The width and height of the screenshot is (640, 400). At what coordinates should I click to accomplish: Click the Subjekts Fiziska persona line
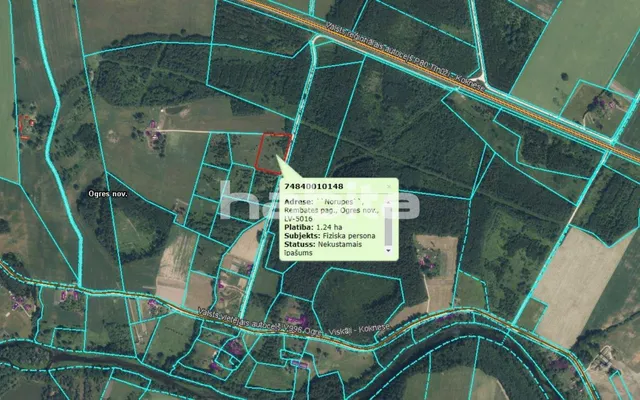329,236
